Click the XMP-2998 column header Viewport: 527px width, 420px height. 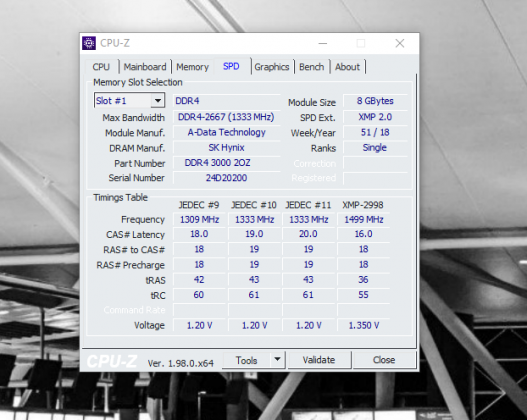click(363, 205)
